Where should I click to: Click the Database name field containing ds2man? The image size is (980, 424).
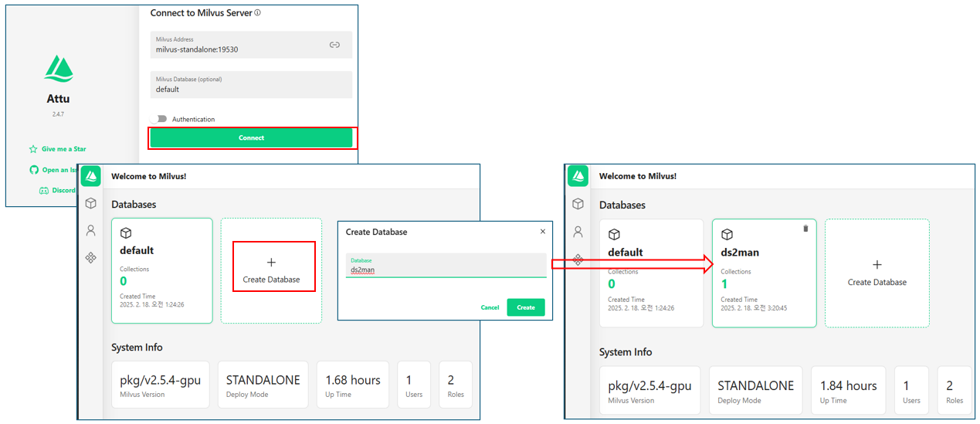click(x=446, y=266)
